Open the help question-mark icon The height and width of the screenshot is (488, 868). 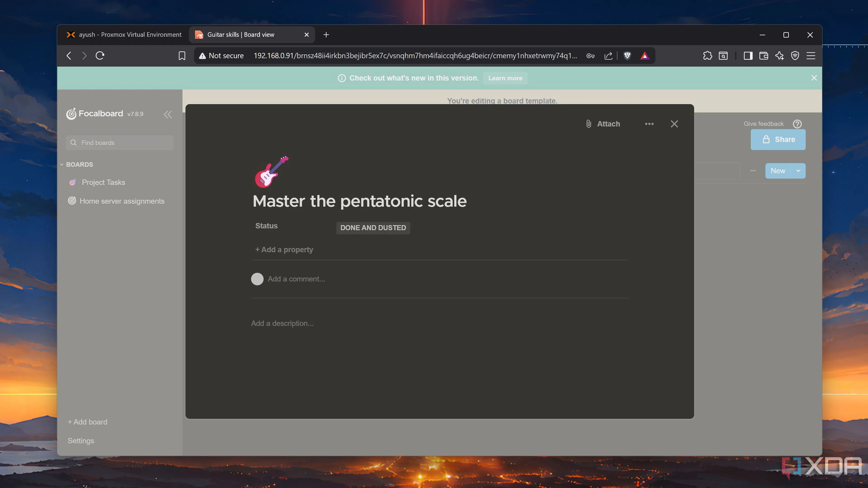coord(797,124)
